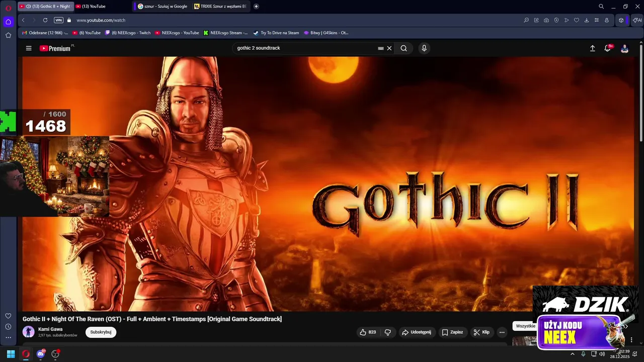The width and height of the screenshot is (644, 362).
Task: Switch to the Gothic II + Night tab
Action: [45, 6]
